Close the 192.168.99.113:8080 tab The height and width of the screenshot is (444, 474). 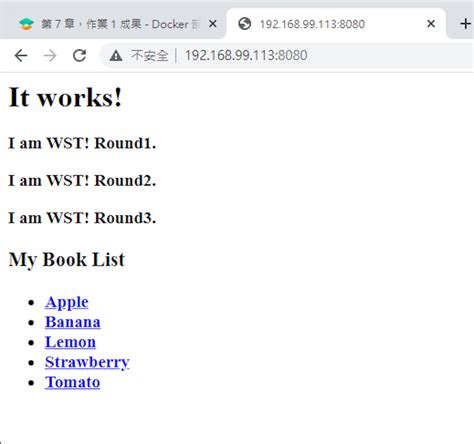431,24
